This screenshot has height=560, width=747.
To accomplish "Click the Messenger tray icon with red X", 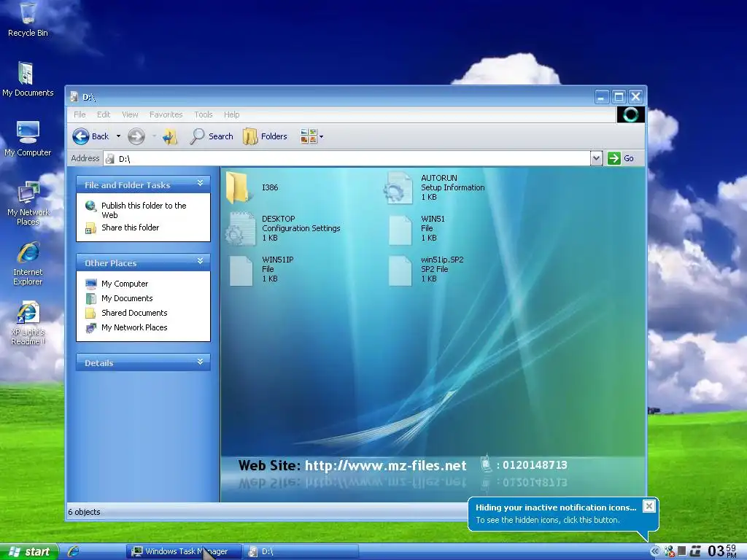I will point(670,551).
